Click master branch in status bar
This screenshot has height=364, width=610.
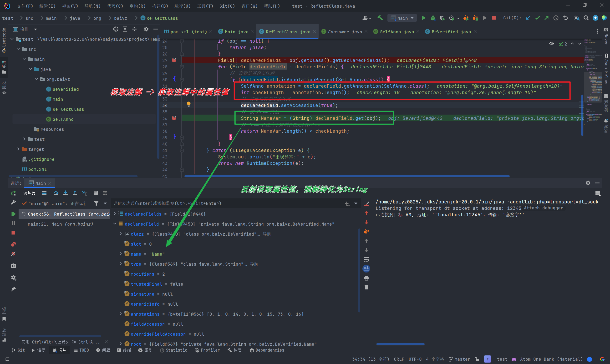coord(459,359)
